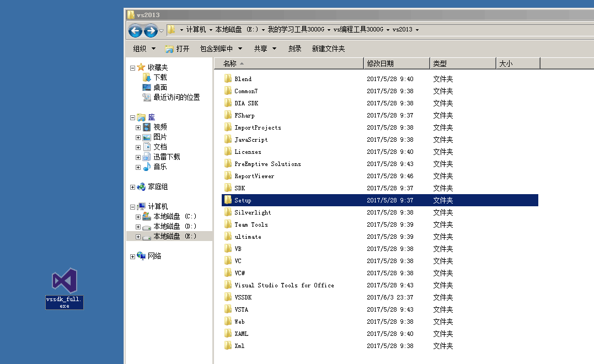Select the ultimate folder name

tap(248, 237)
